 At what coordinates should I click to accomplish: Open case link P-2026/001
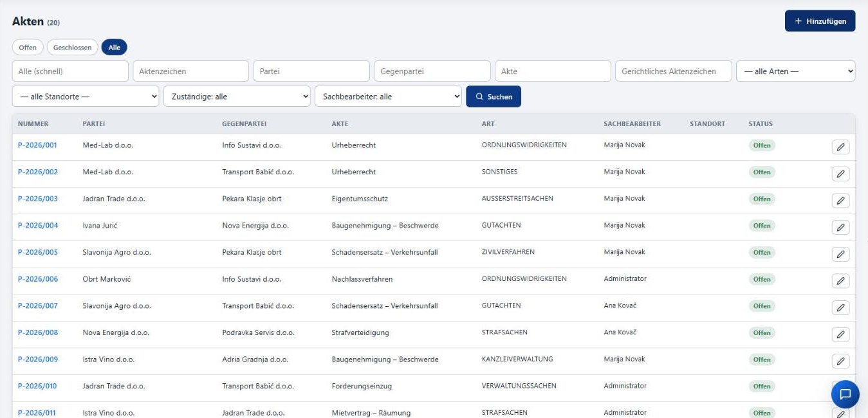(x=38, y=145)
